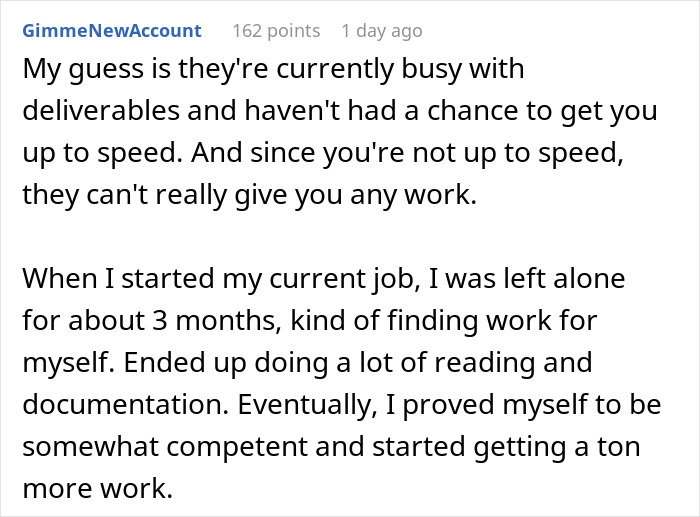Click the "162 points" score label

(276, 31)
